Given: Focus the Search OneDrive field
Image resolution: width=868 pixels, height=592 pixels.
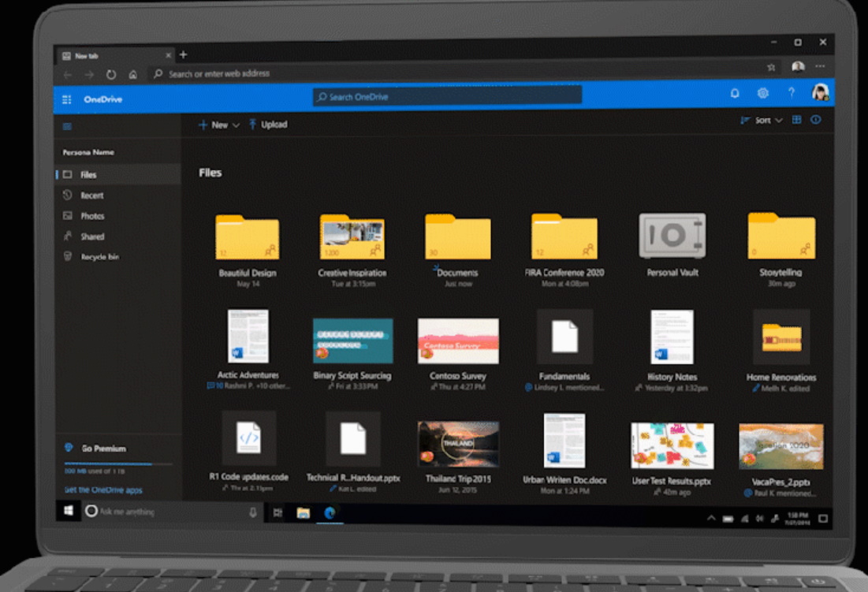Looking at the screenshot, I should (x=447, y=96).
